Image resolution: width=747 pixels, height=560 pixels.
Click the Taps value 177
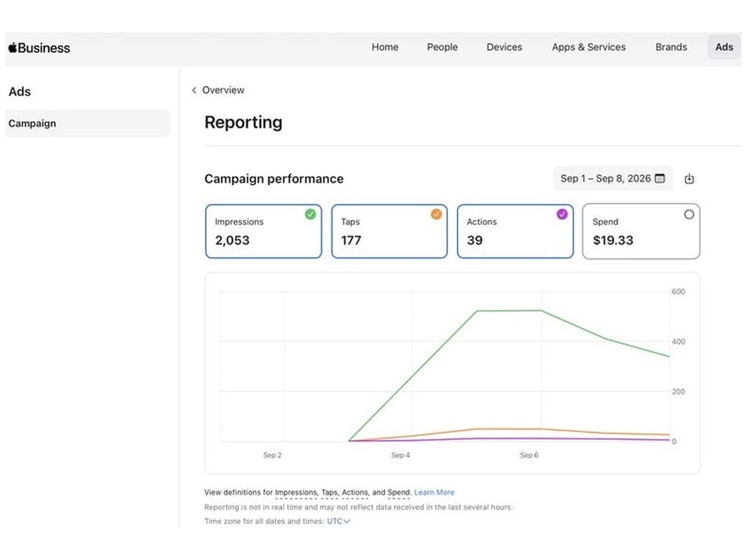[x=351, y=240]
